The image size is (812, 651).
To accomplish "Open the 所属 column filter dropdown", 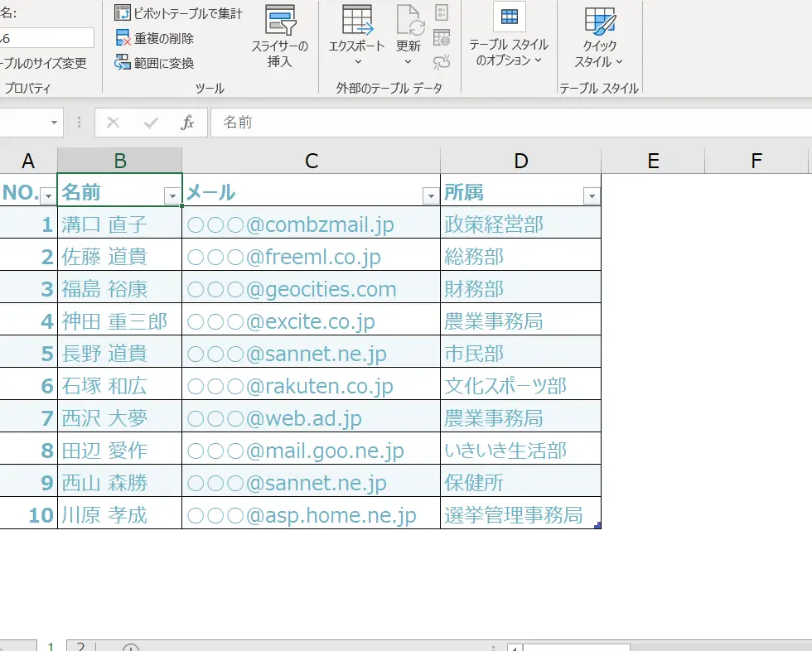I will 591,196.
